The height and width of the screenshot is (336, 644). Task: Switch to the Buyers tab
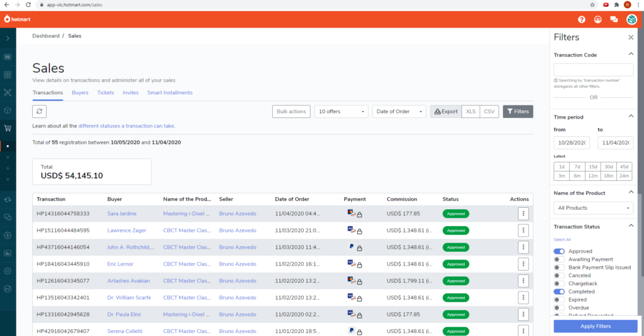(x=80, y=93)
